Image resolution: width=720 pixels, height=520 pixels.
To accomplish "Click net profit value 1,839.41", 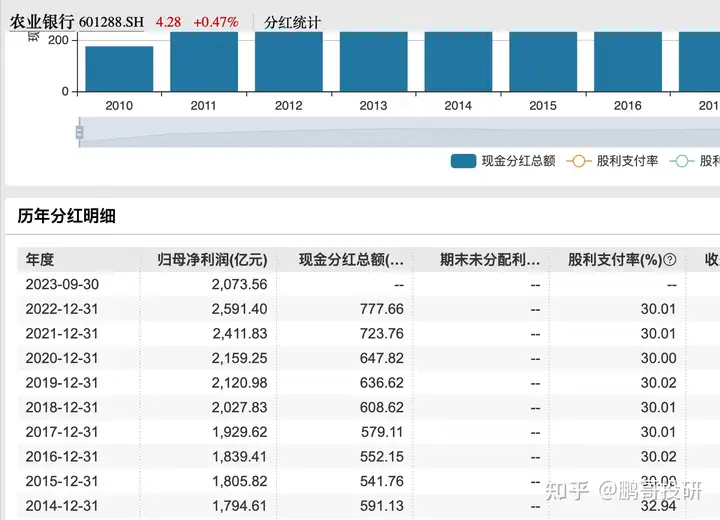I will tap(239, 457).
